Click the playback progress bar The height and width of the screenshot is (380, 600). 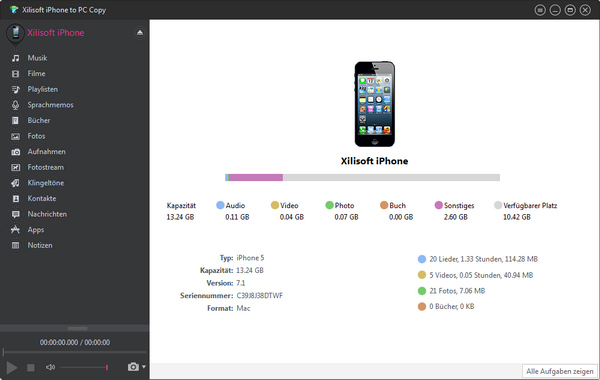pos(75,352)
